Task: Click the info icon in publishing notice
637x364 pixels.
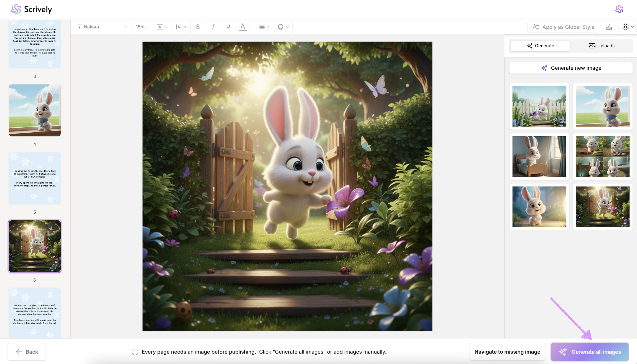Action: coord(135,352)
